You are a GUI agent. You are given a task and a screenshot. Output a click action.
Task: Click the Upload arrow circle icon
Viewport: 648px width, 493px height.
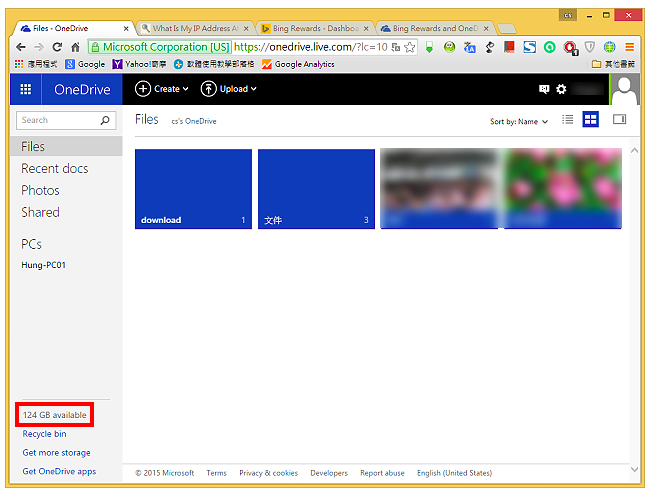pyautogui.click(x=208, y=89)
